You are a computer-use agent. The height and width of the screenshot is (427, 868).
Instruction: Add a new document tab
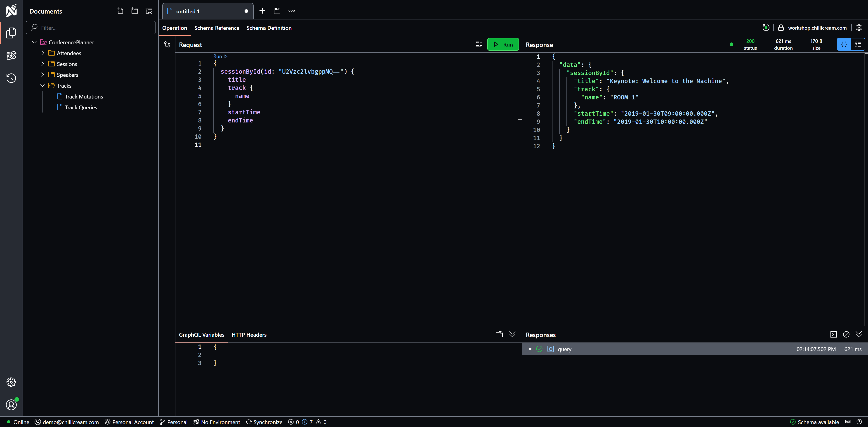click(262, 11)
